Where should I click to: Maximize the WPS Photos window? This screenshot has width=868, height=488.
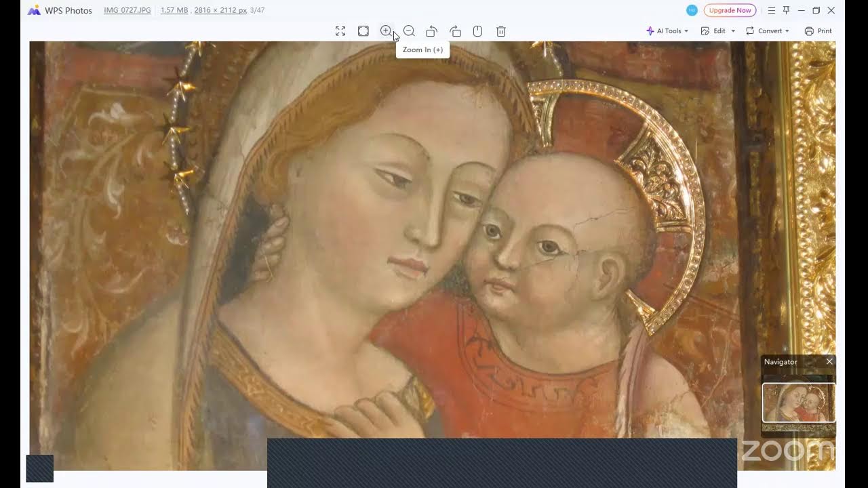[816, 10]
